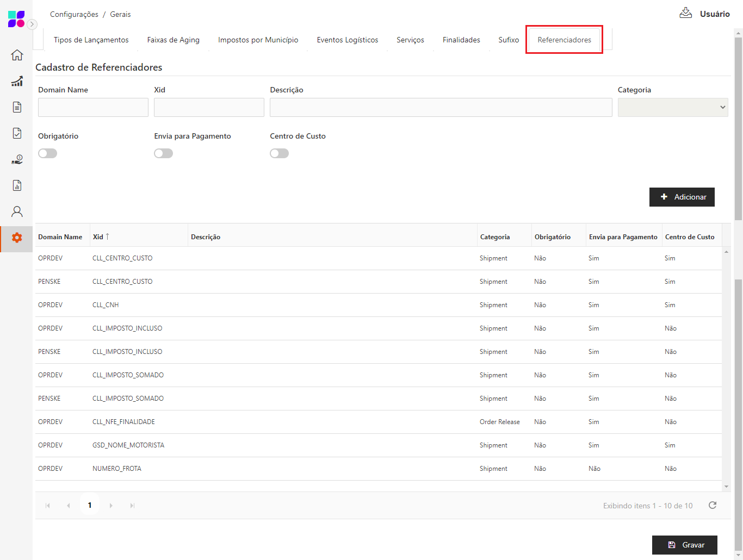Viewport: 743px width, 560px height.
Task: Click the Adicionar button
Action: [x=682, y=197]
